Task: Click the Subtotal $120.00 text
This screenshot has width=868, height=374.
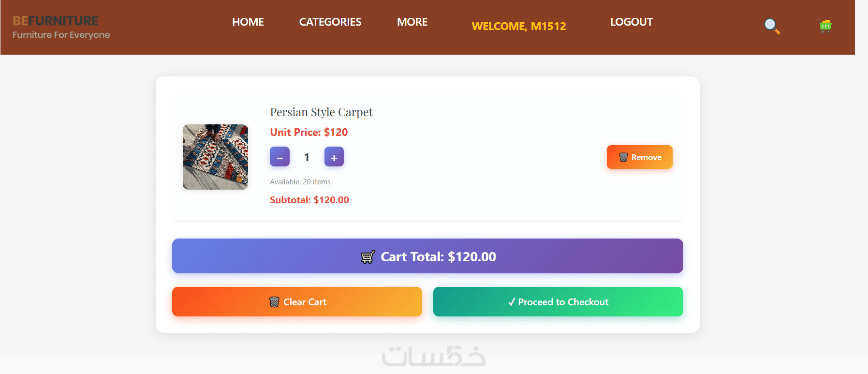Action: pos(309,200)
